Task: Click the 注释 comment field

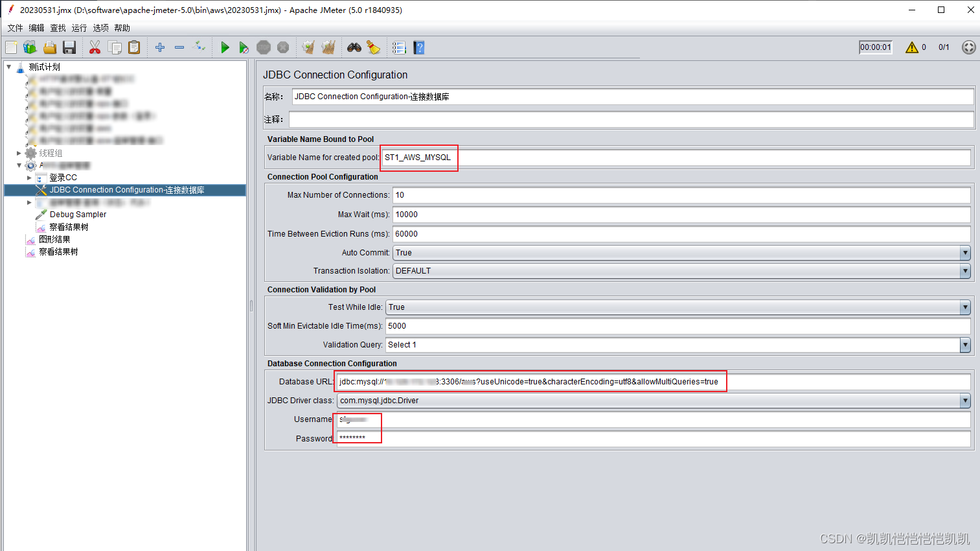Action: [x=631, y=119]
